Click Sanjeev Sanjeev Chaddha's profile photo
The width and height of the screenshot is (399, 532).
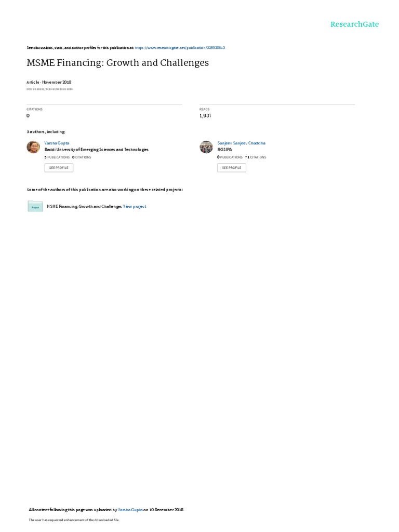pyautogui.click(x=206, y=147)
